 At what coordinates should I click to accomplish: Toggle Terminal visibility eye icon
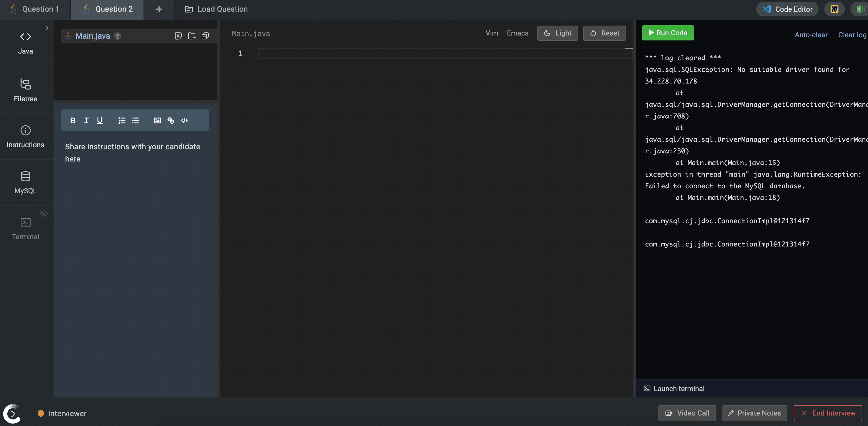(x=44, y=214)
